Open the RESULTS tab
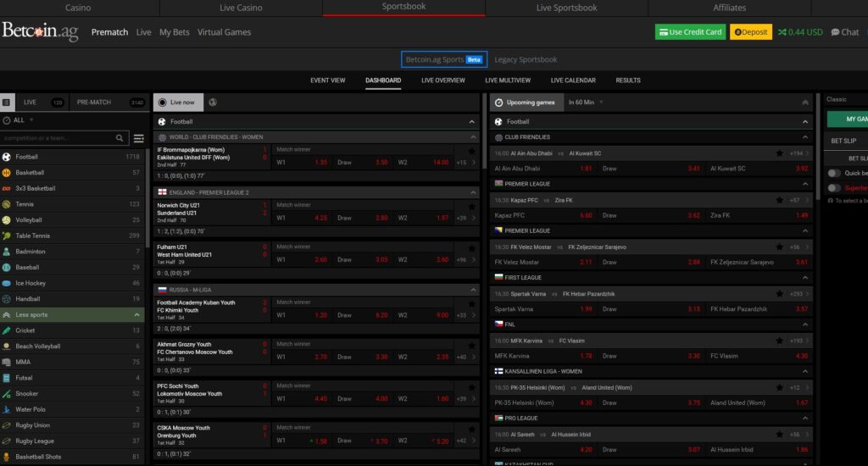The width and height of the screenshot is (868, 466). tap(628, 80)
